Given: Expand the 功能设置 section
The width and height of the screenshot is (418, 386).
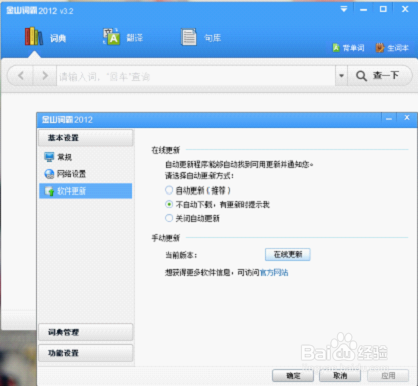Looking at the screenshot, I should [86, 353].
